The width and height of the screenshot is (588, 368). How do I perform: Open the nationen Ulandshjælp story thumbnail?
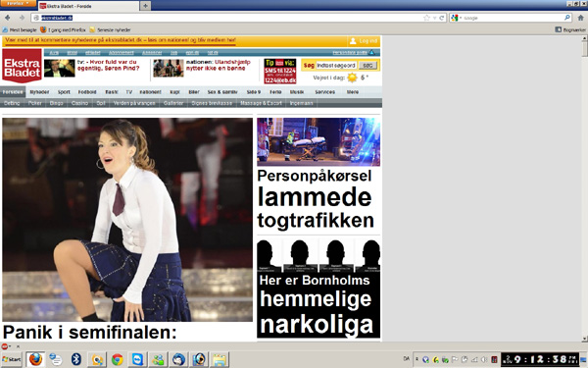pyautogui.click(x=169, y=69)
